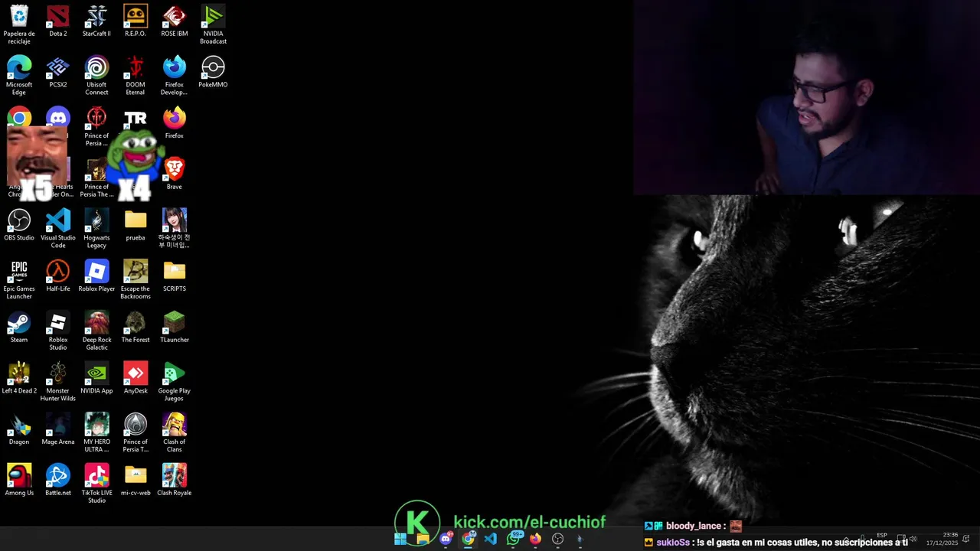The width and height of the screenshot is (980, 551).
Task: Select the PCSX2 emulator shortcut
Action: (x=58, y=72)
